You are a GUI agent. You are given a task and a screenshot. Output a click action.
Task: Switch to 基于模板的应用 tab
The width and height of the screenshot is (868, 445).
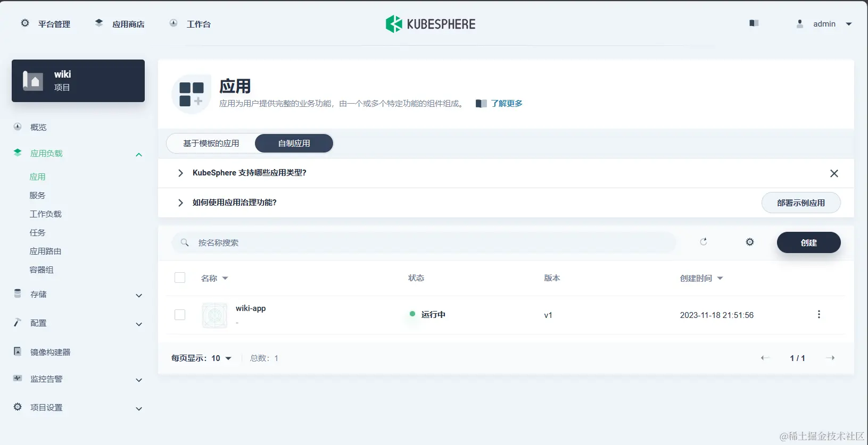(x=211, y=143)
